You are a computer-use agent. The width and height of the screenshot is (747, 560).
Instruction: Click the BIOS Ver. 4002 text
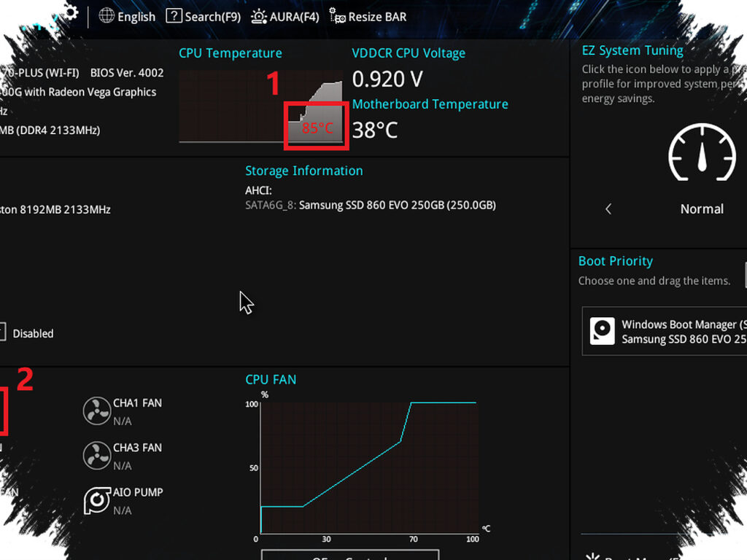(127, 73)
